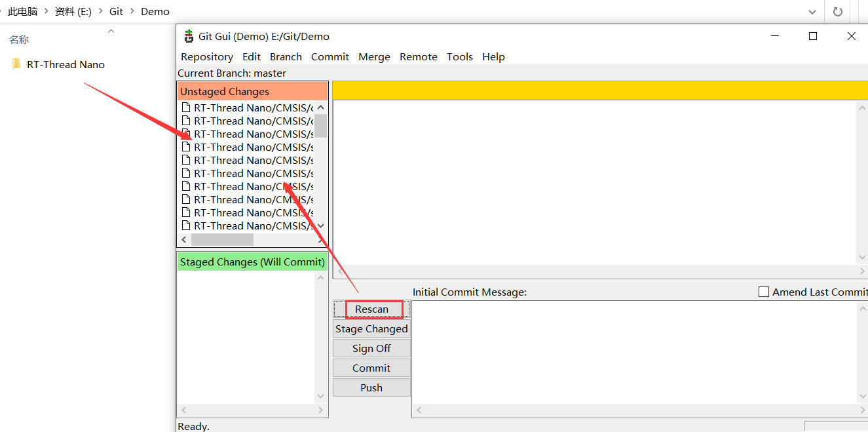This screenshot has height=432, width=868.
Task: Open the Repository menu
Action: (x=207, y=57)
